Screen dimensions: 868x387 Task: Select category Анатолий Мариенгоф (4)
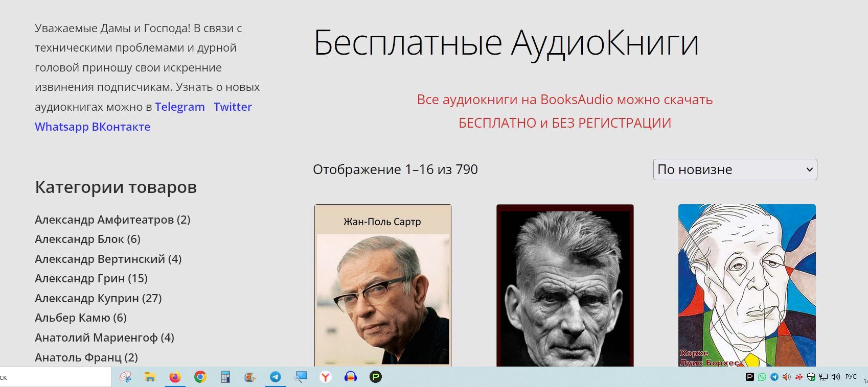pyautogui.click(x=104, y=337)
